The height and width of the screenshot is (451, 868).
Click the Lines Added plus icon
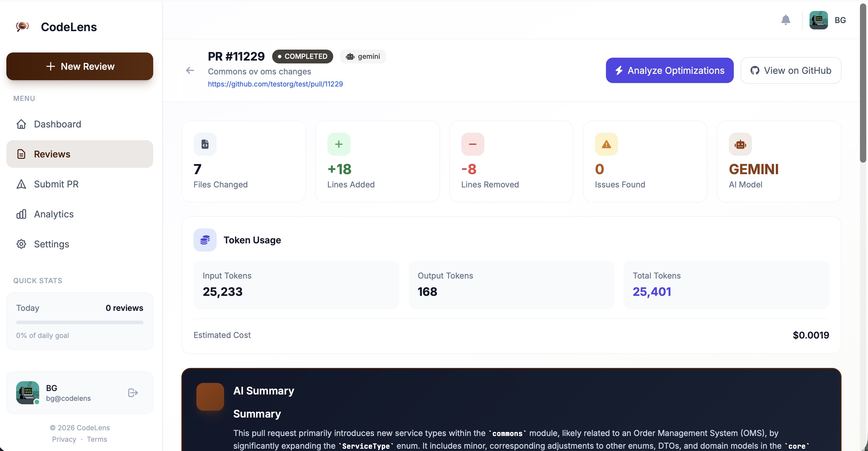339,144
